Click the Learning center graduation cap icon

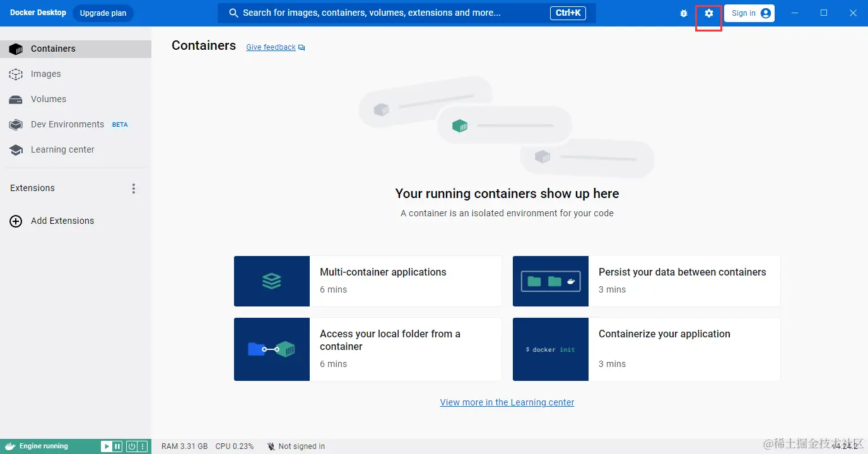click(x=16, y=150)
